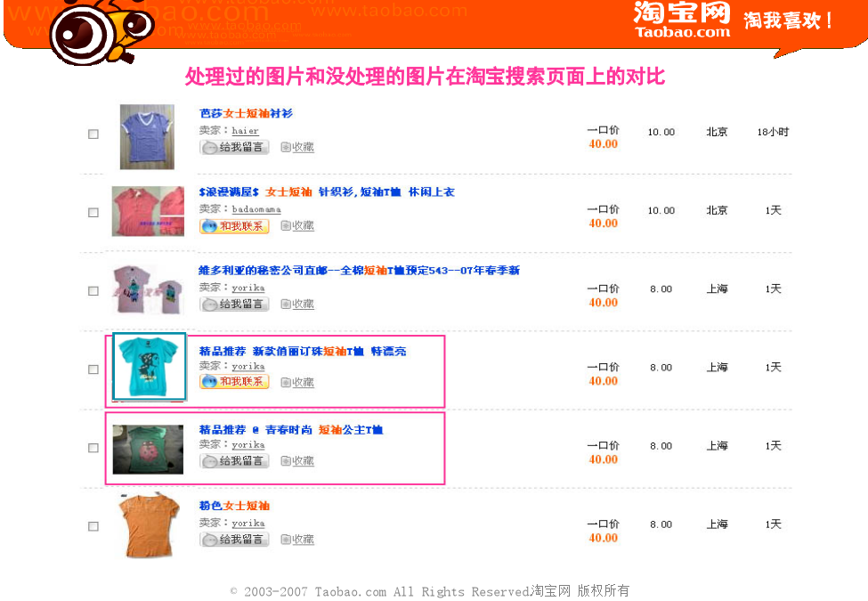Viewport: 868px width, 601px height.
Task: Click 和我联系 for the teal T-shirt item
Action: [234, 382]
